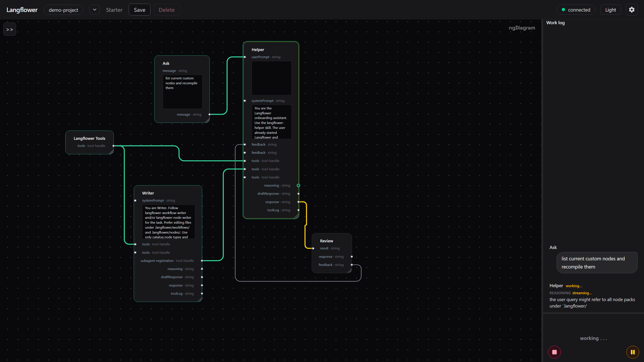Click the Helper draftResponse output port
The height and width of the screenshot is (362, 644).
pos(298,194)
